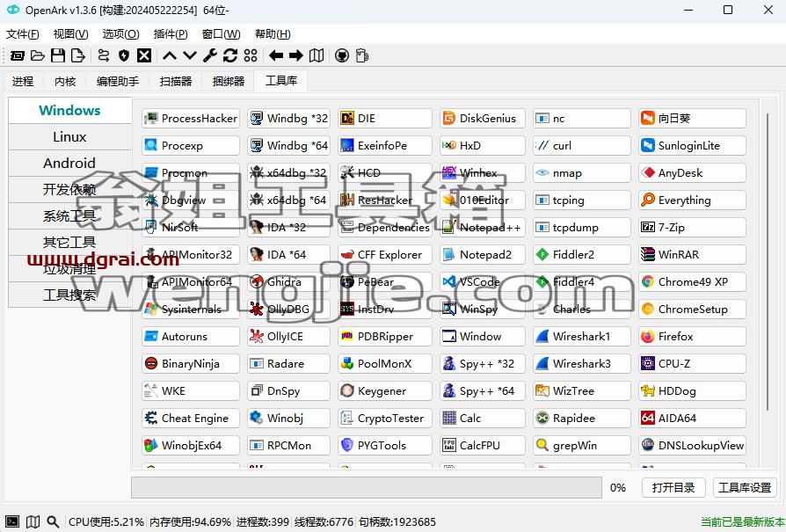786x532 pixels.
Task: Click the up chevron toolbar icon
Action: 170,55
